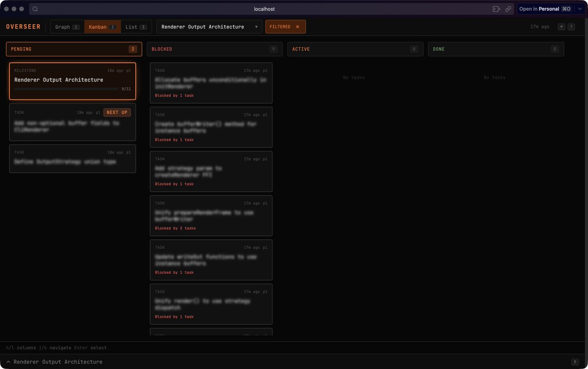Open the Update writeOut functions task card
Viewport: 588px width, 369px height.
pyautogui.click(x=211, y=260)
